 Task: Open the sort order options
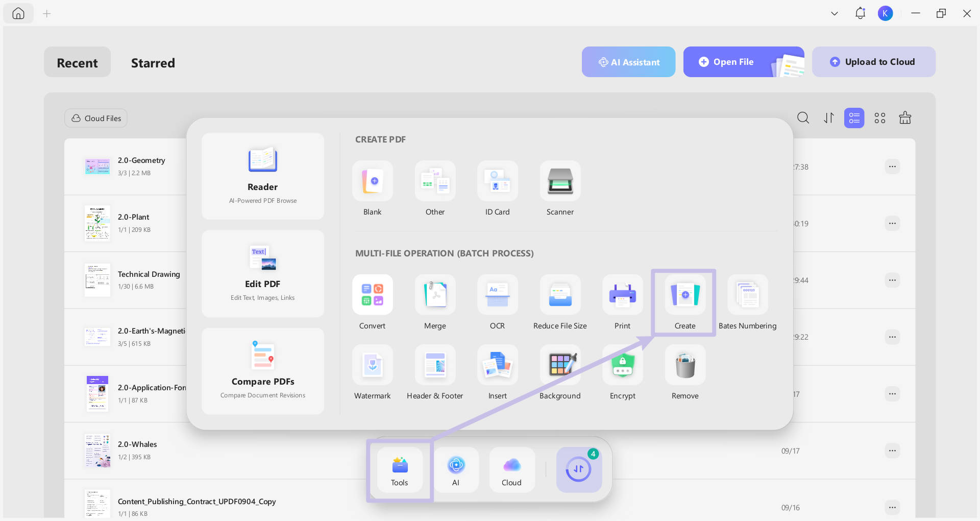(x=829, y=118)
